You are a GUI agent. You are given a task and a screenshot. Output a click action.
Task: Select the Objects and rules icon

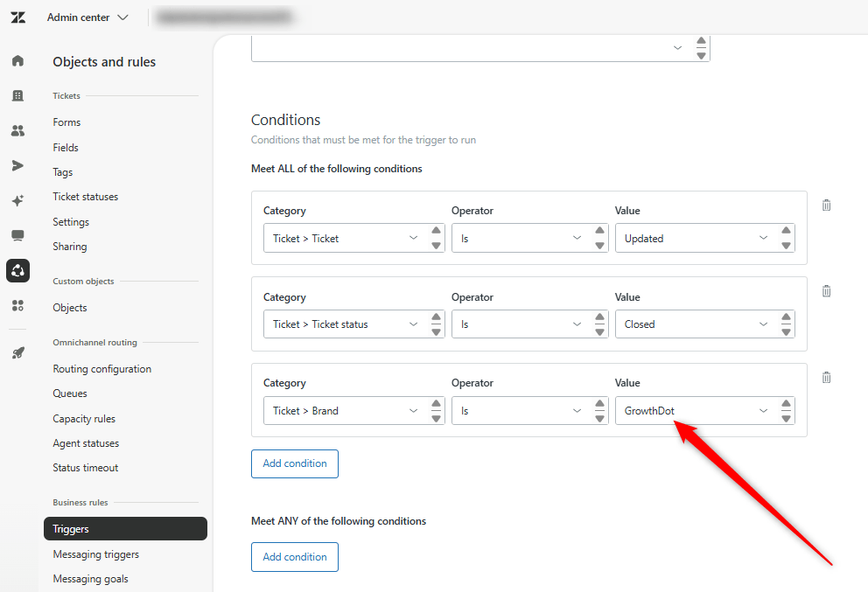(17, 270)
